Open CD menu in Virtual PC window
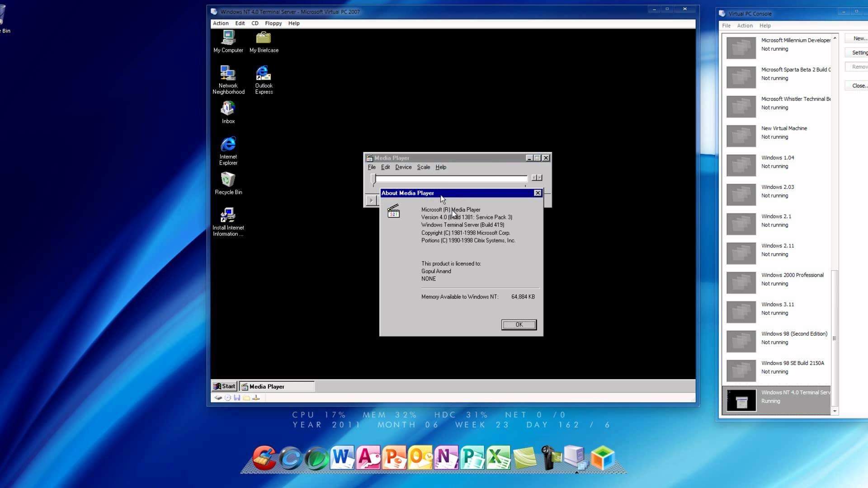 click(x=255, y=23)
